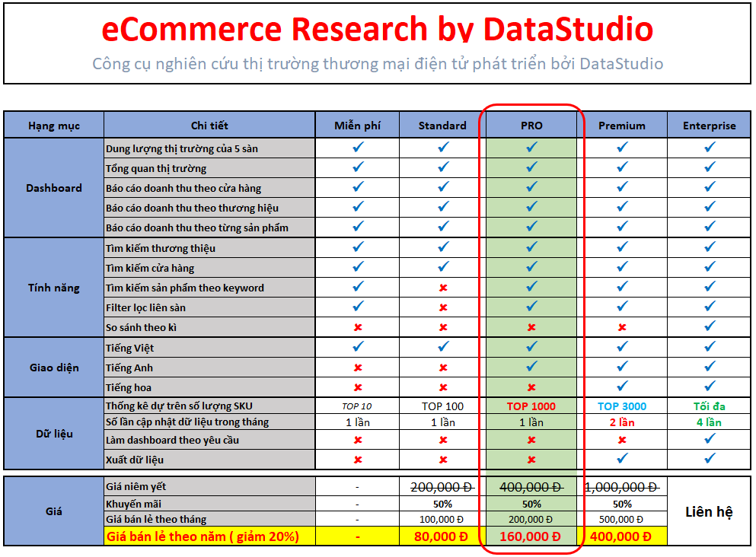The image size is (756, 557).
Task: Select the Miễn phí column header
Action: (358, 126)
